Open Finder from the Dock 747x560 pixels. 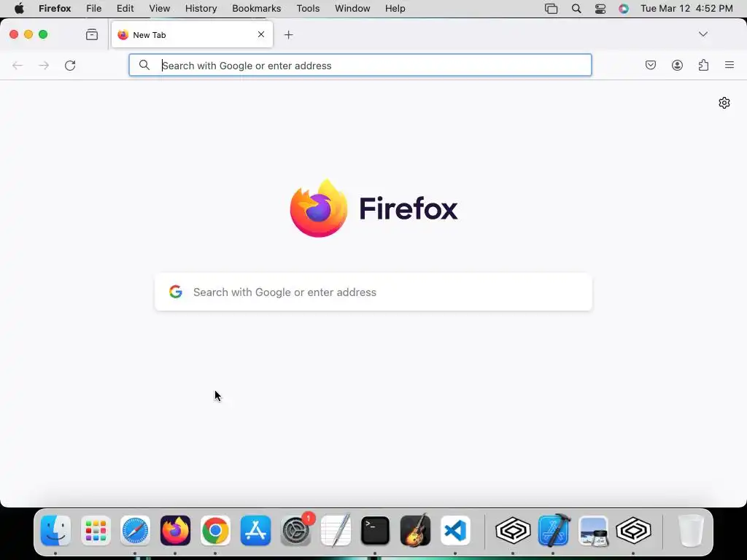click(x=55, y=531)
